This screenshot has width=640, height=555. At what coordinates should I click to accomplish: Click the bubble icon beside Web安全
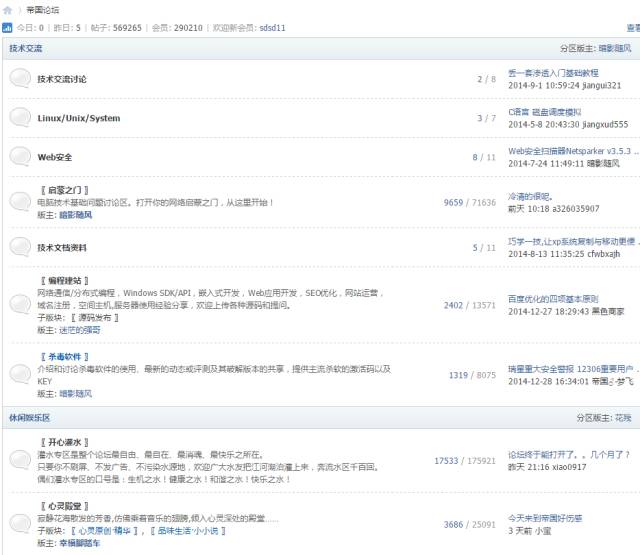pos(20,157)
